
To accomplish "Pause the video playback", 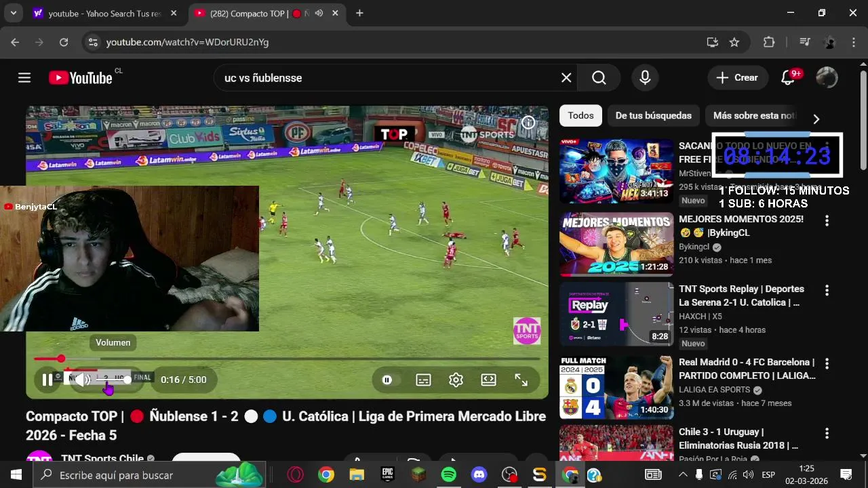I will click(x=47, y=380).
